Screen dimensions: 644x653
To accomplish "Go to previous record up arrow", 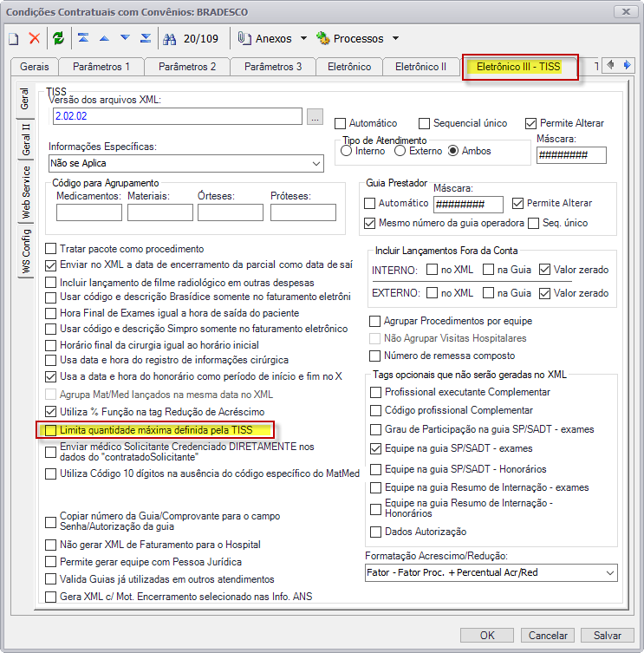I will tap(104, 38).
